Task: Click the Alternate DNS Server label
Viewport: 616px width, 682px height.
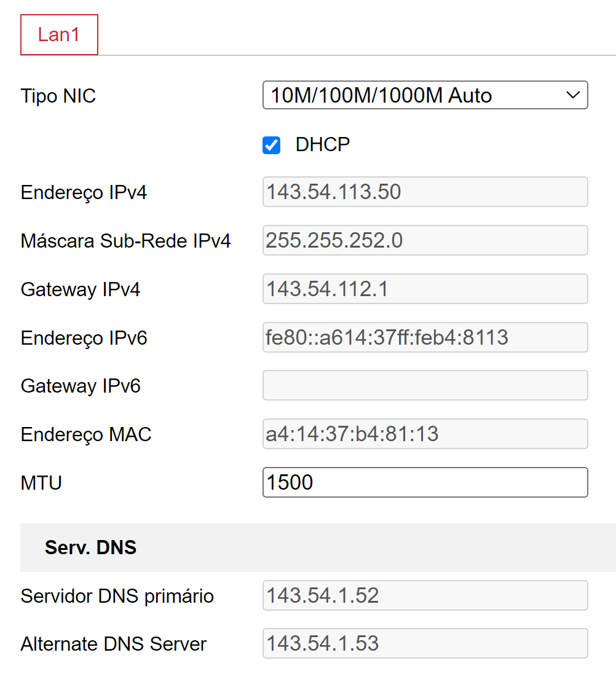Action: [x=114, y=644]
